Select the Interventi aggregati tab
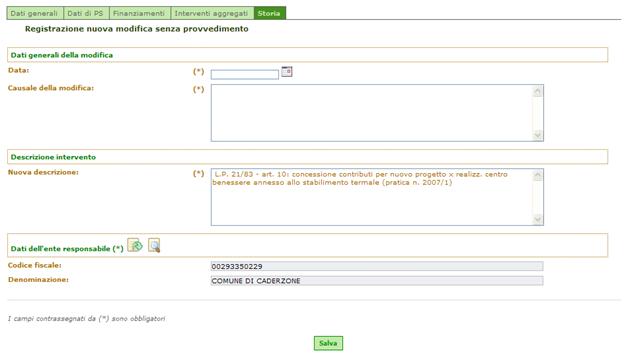Image resolution: width=626 pixels, height=362 pixels. [212, 13]
